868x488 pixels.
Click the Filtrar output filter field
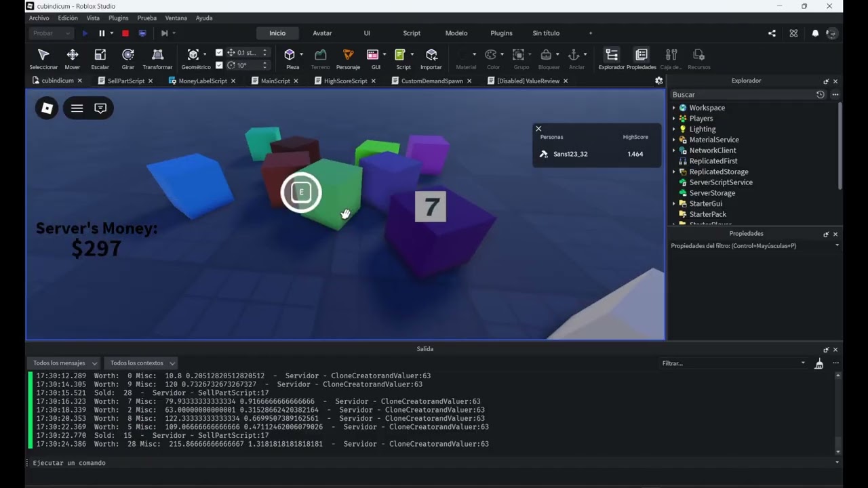coord(734,363)
